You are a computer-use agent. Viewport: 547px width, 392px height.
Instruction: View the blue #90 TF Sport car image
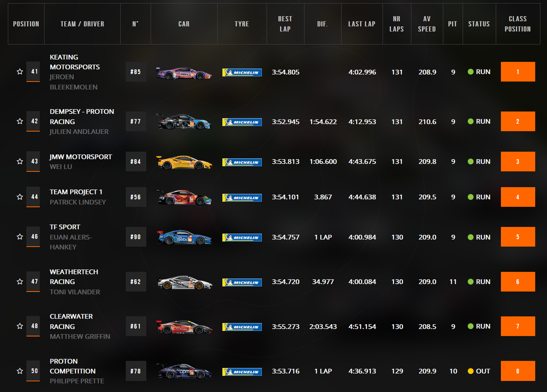pyautogui.click(x=184, y=237)
